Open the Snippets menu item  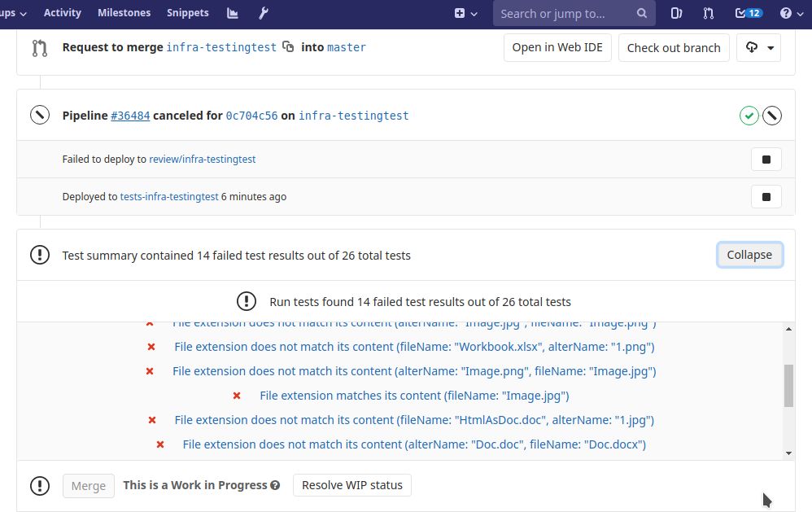click(x=187, y=12)
